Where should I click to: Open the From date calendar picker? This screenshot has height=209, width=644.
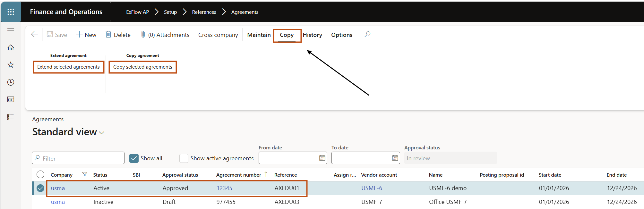click(322, 158)
